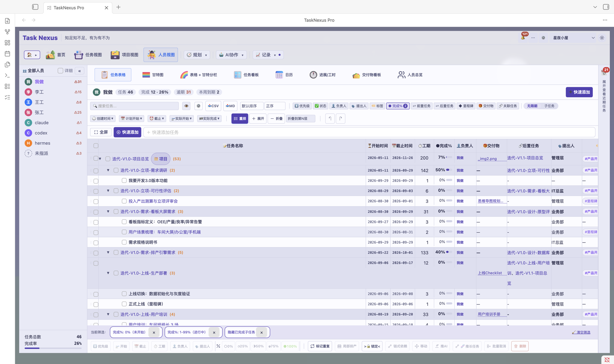Screen dimensions: 614x364
Task: Open the 创建时间 filter dropdown
Action: pos(103,118)
